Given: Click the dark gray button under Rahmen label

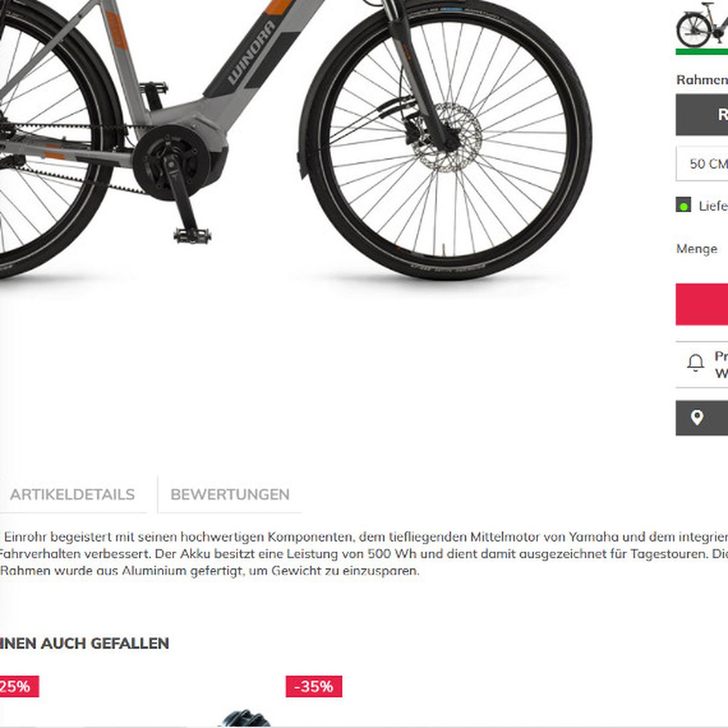Looking at the screenshot, I should [x=702, y=114].
